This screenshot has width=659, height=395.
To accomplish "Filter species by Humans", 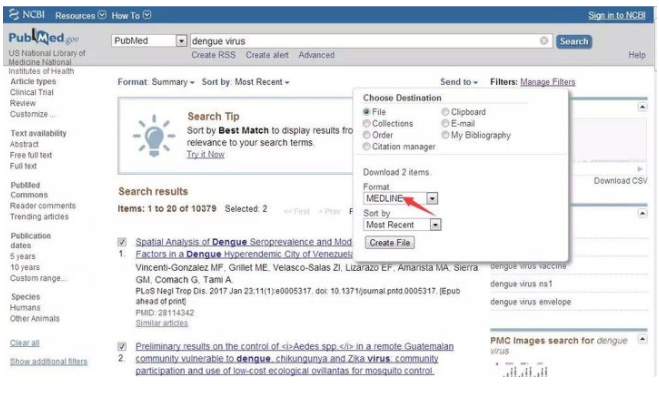I will pos(25,308).
